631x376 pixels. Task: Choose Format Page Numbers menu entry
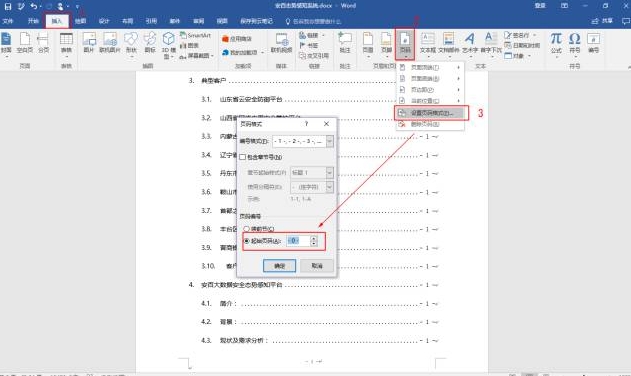(x=431, y=113)
